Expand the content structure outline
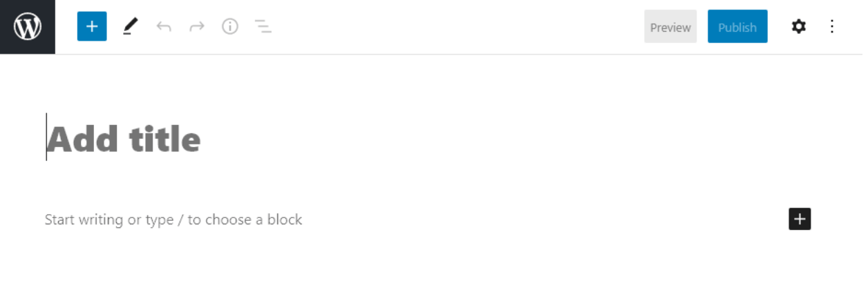868x301 pixels. 263,27
